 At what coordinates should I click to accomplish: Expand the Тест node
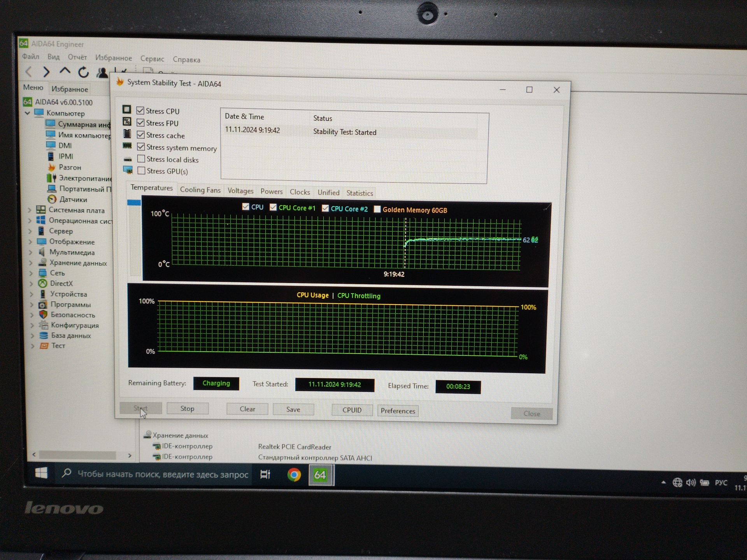point(33,346)
